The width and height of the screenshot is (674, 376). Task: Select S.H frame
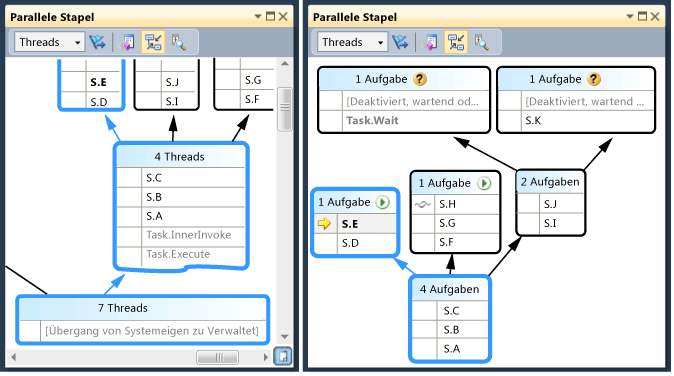(x=456, y=204)
